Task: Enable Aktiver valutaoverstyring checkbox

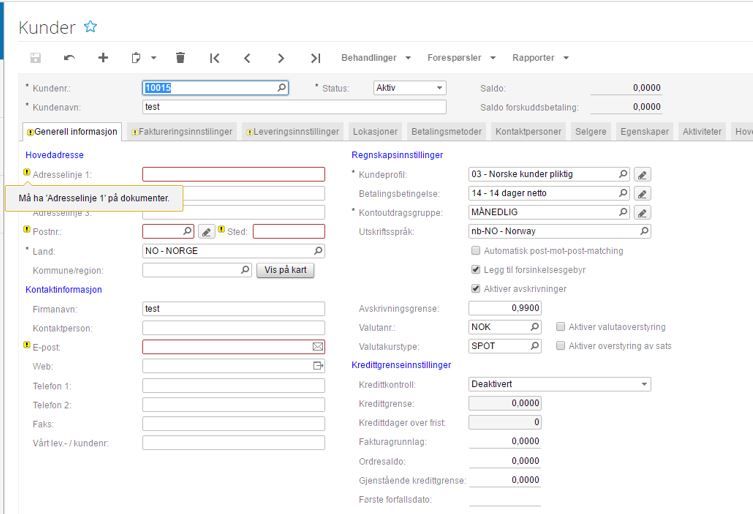Action: click(x=560, y=327)
